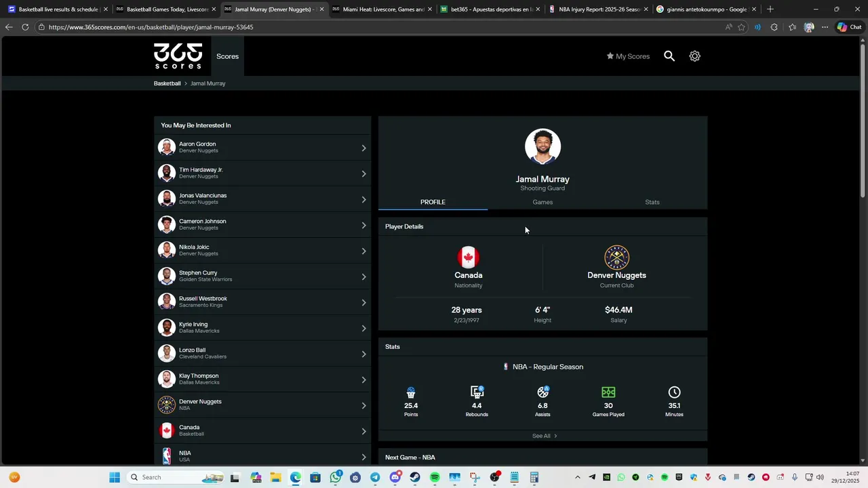
Task: Reload the page
Action: [x=25, y=27]
